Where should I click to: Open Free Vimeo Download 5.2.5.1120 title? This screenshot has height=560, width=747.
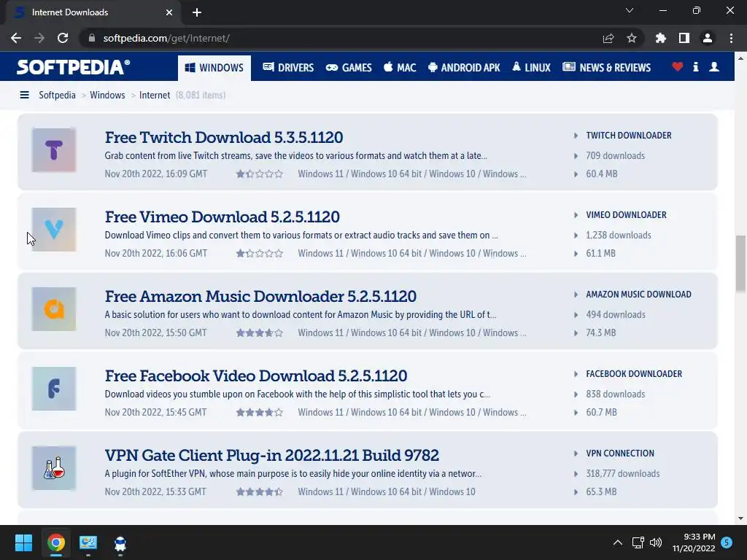[x=222, y=217]
